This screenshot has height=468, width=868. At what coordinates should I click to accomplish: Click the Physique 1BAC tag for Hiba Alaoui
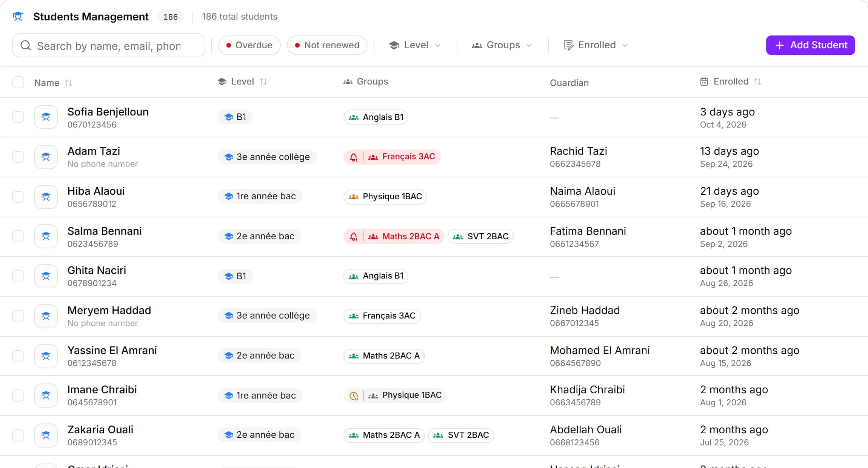coord(385,197)
